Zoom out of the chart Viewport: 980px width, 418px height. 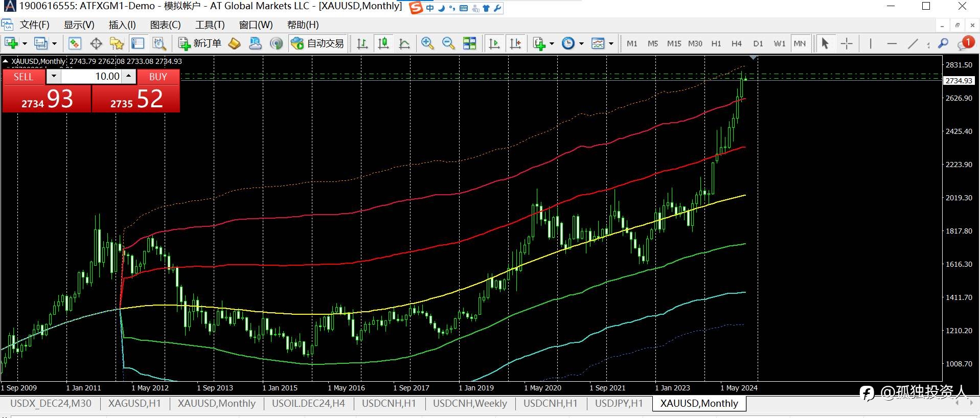point(448,44)
